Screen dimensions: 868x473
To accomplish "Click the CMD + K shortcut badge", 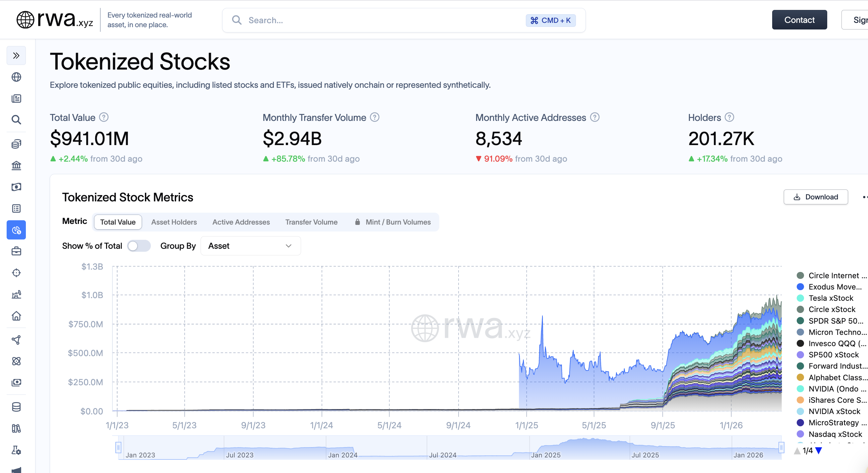I will tap(551, 21).
